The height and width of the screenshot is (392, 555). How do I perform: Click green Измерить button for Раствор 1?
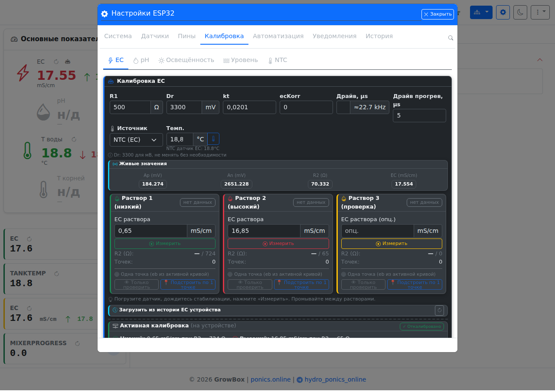pyautogui.click(x=165, y=244)
